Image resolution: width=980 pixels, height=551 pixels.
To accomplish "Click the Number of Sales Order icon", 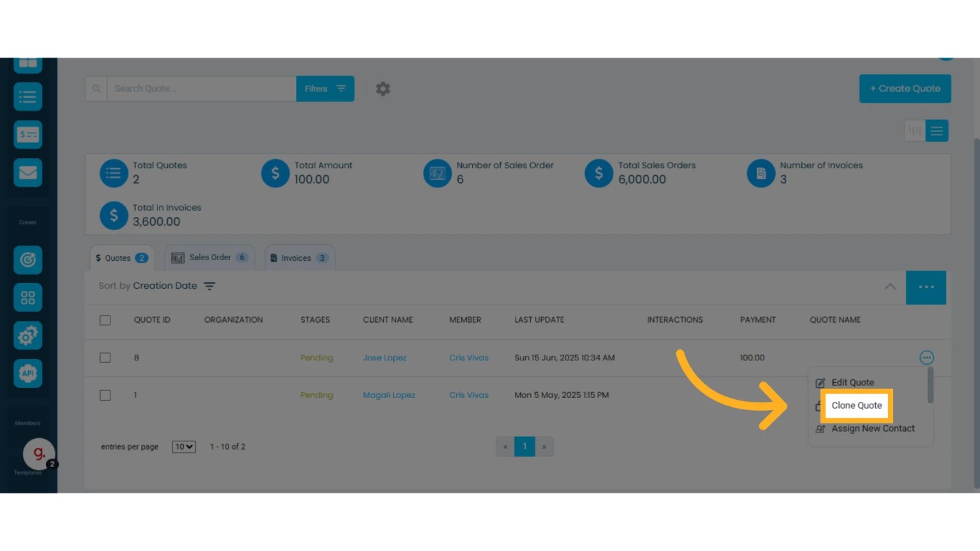I will tap(438, 173).
